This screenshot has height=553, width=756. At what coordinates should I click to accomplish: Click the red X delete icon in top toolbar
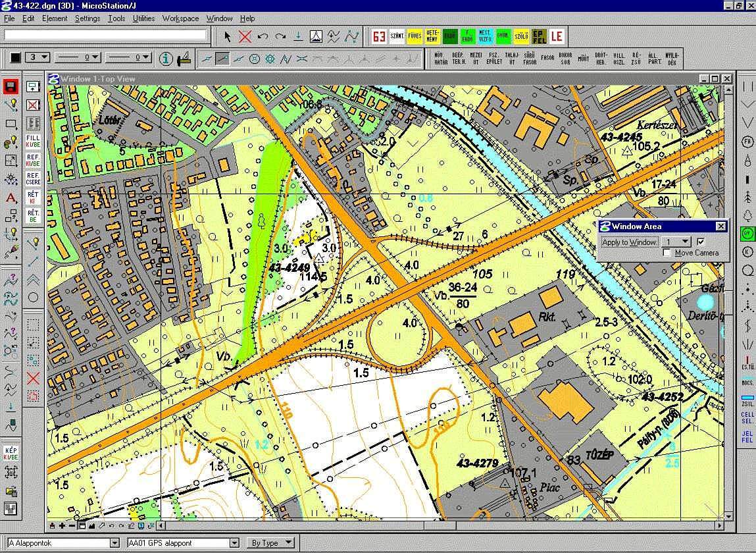coord(245,37)
